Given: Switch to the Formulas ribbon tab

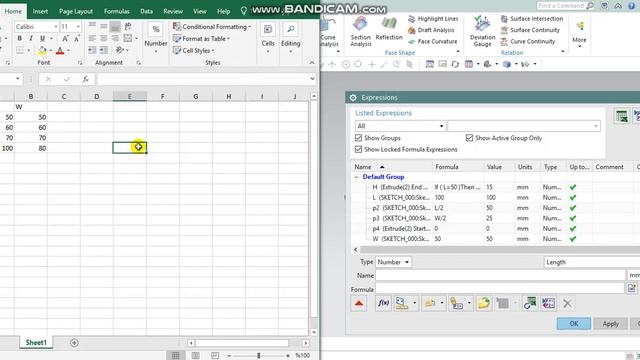Looking at the screenshot, I should (117, 11).
